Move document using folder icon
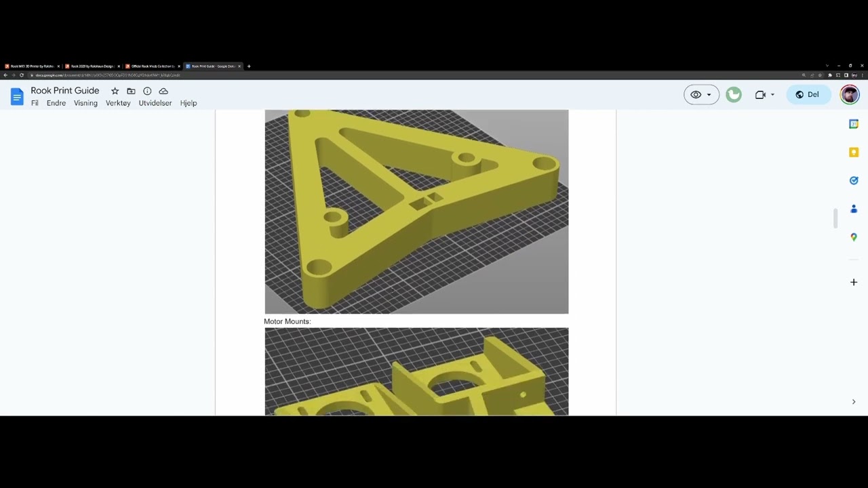Viewport: 868px width, 488px height. click(131, 91)
